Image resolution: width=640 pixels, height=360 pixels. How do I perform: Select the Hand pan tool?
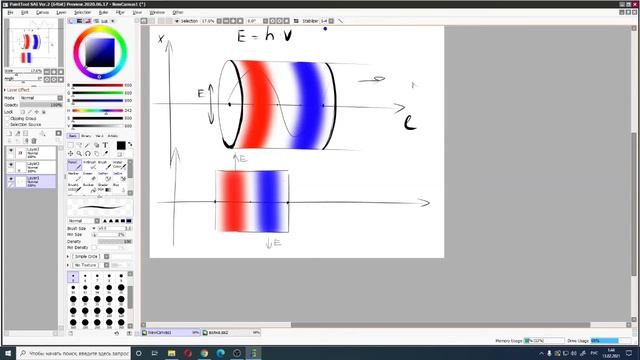click(96, 153)
